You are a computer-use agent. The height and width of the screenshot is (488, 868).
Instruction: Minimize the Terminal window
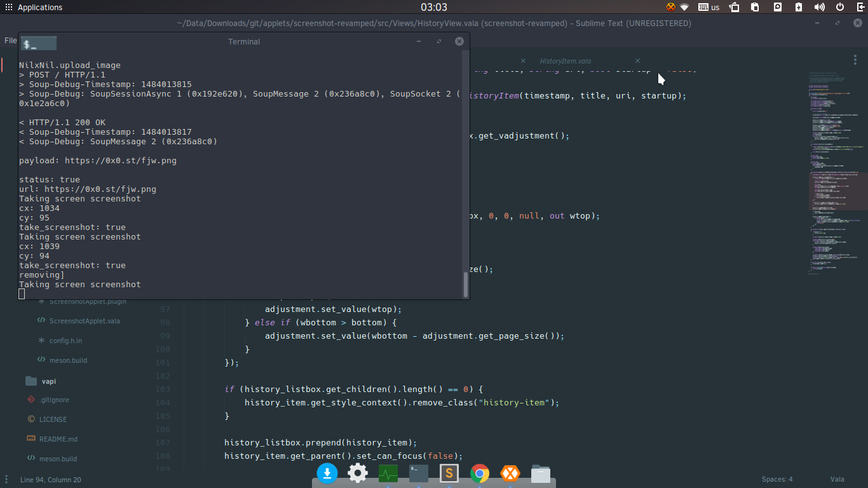click(419, 41)
